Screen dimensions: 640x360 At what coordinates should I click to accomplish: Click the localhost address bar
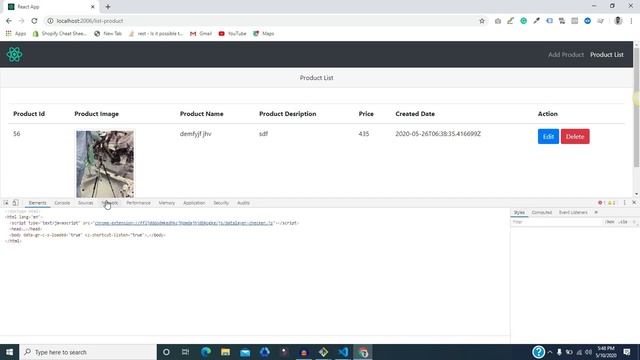[261, 21]
